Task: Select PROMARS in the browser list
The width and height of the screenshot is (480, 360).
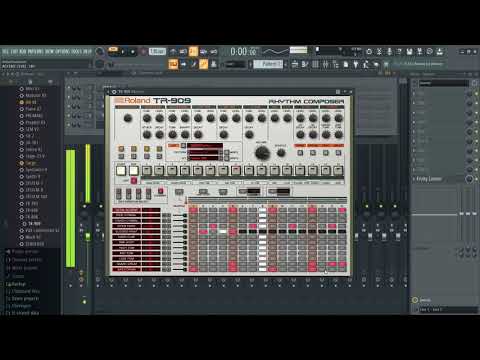Action: pos(34,116)
